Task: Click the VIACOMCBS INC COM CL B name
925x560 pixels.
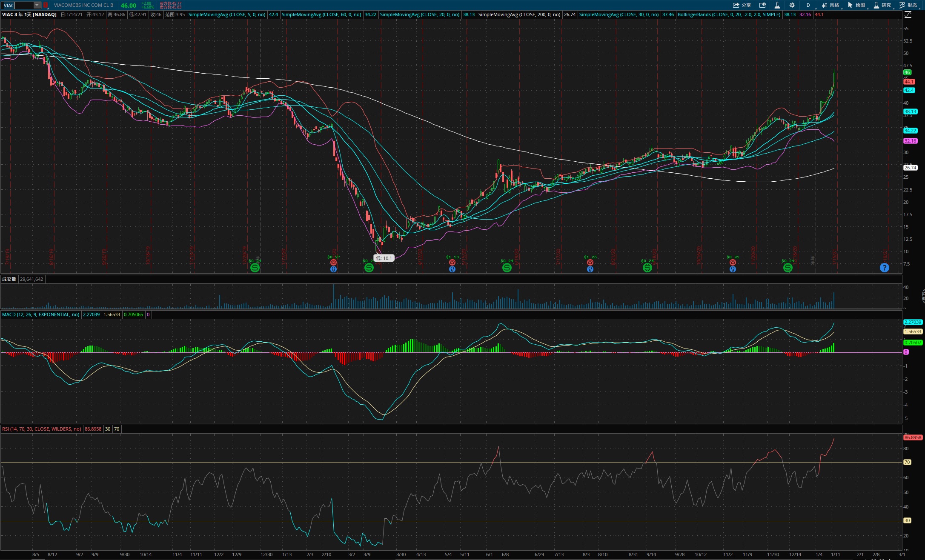Action: [83, 5]
